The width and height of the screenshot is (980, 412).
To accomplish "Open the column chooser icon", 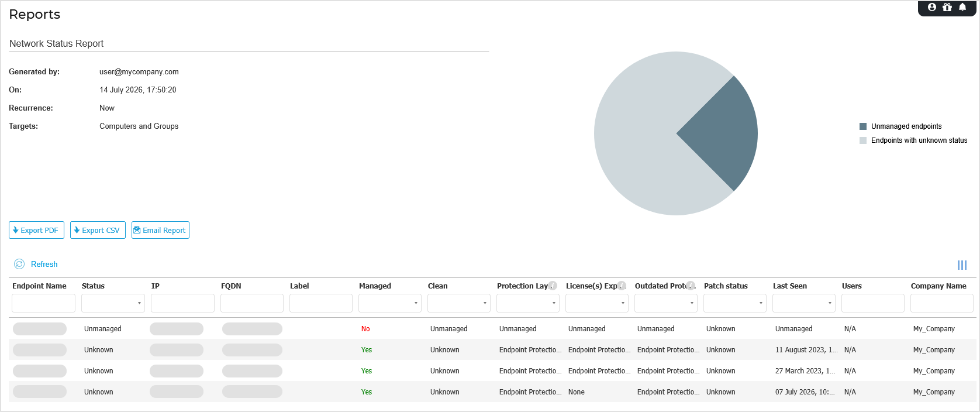I will tap(962, 265).
